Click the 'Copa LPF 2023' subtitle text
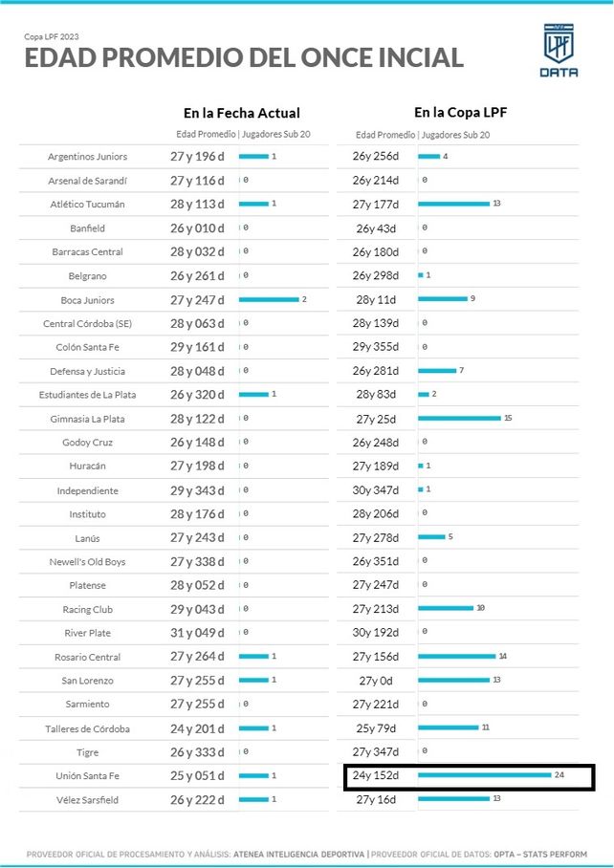614x868 pixels. click(52, 36)
